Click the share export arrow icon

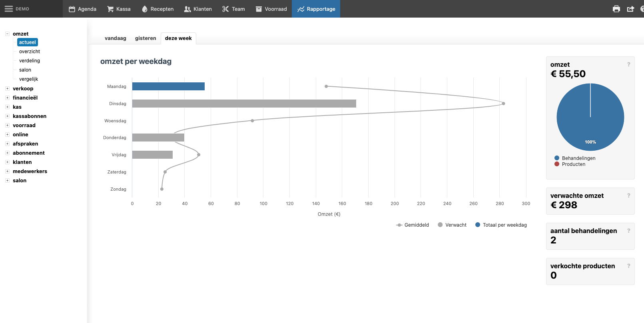coord(630,9)
